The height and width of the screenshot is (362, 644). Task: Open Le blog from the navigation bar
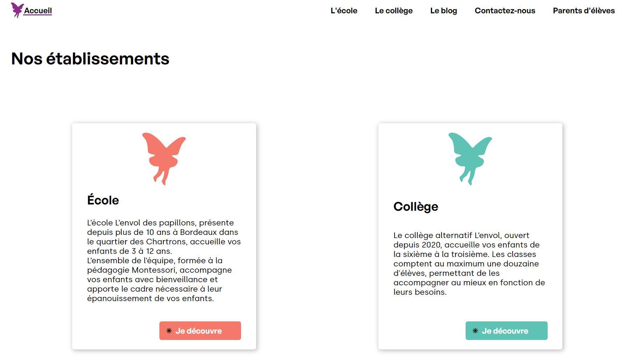tap(444, 11)
